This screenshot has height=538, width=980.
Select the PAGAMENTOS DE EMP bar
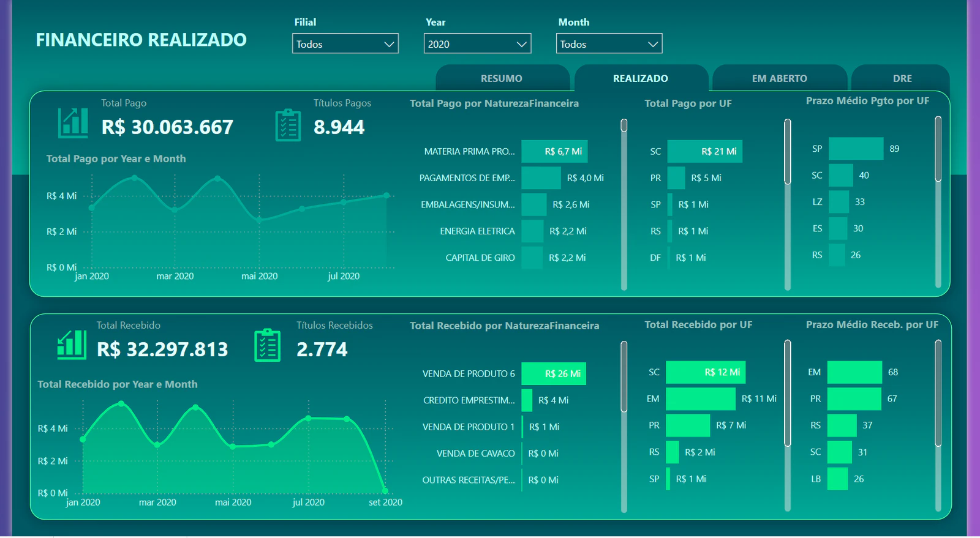click(x=541, y=178)
